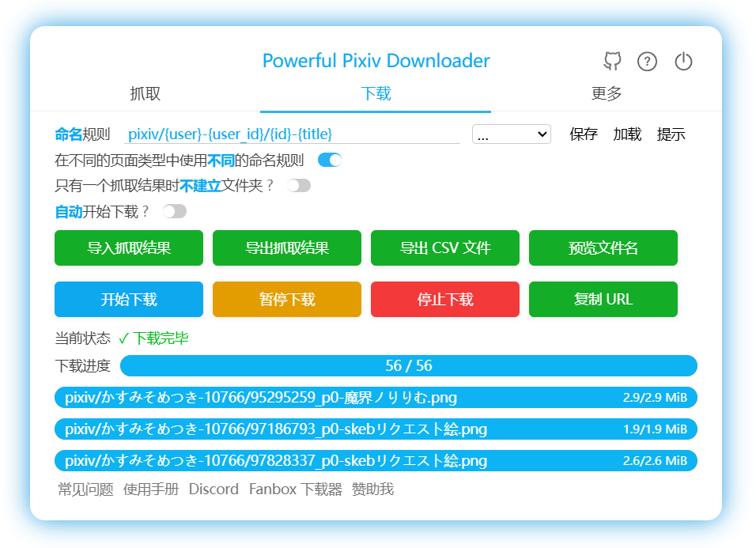
Task: Click the Powerful Pixiv Downloader title
Action: 376,61
